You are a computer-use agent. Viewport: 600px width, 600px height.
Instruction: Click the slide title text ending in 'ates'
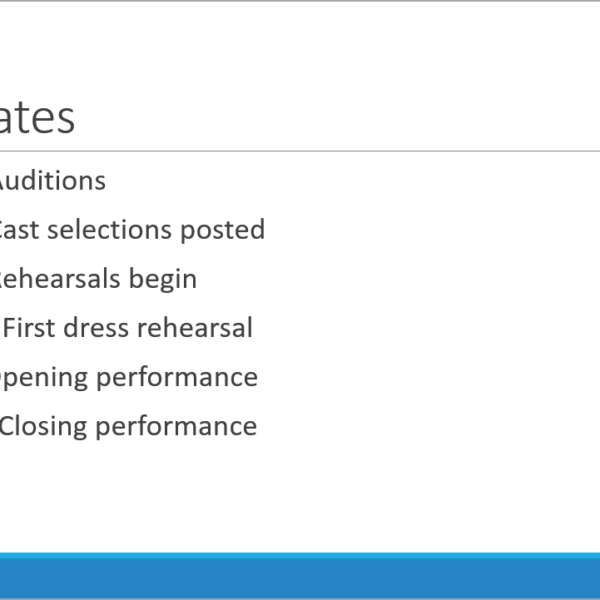tap(37, 118)
